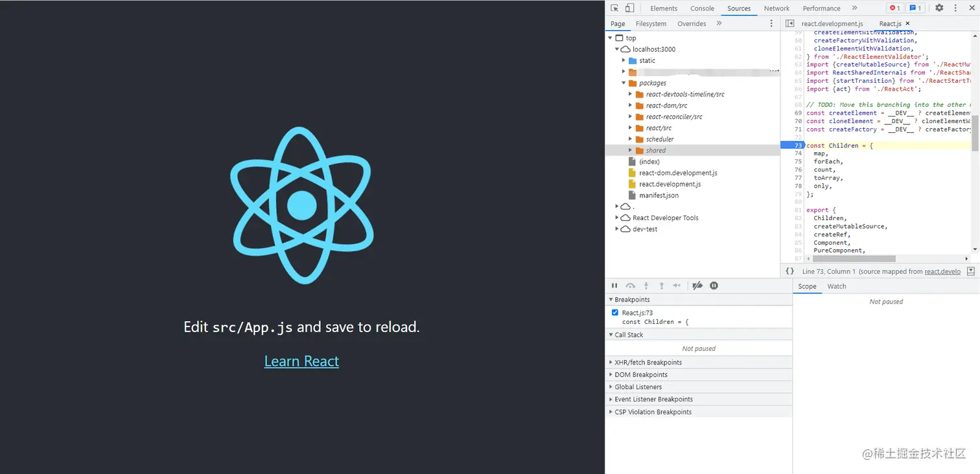Toggle pause on exceptions icon
980x474 pixels.
[714, 286]
